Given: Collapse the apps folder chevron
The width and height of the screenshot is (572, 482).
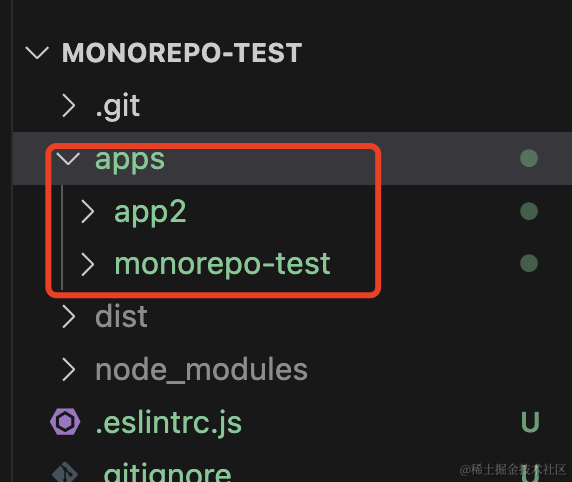Looking at the screenshot, I should pos(68,159).
